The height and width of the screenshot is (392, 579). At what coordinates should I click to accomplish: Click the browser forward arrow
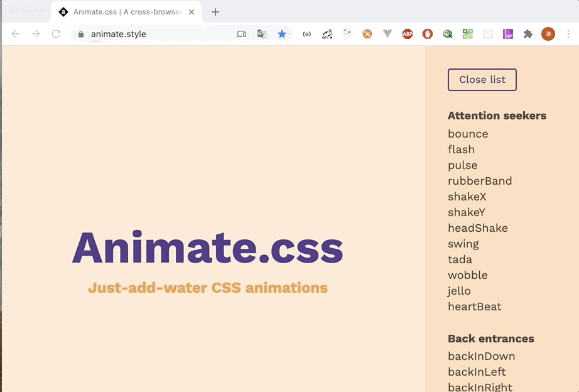pyautogui.click(x=36, y=34)
